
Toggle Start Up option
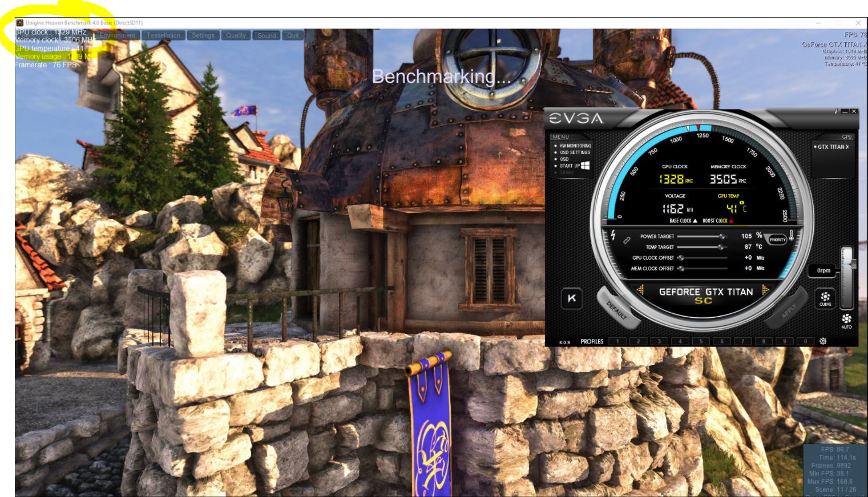click(569, 166)
